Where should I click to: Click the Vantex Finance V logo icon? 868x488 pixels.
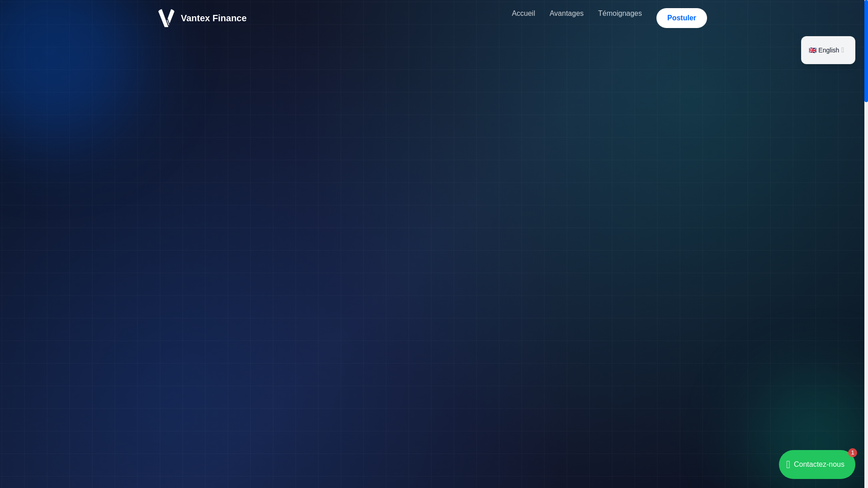166,18
